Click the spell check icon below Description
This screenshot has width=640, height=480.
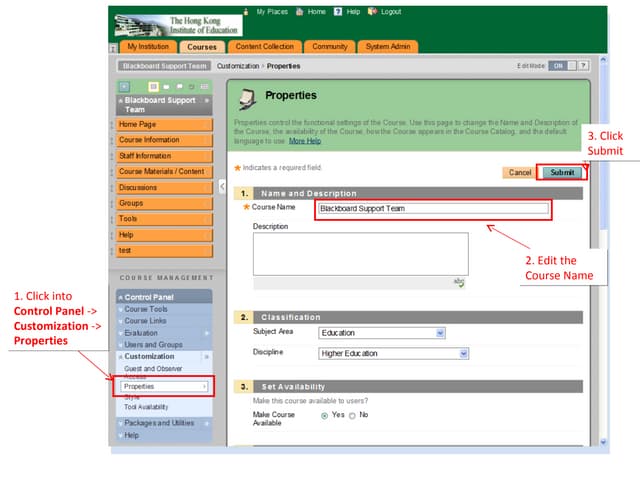pyautogui.click(x=459, y=282)
